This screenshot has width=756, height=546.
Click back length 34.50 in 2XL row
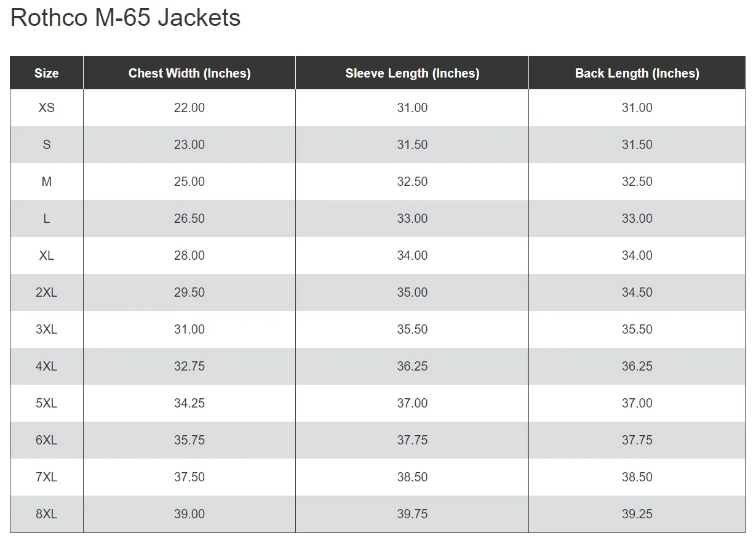pyautogui.click(x=637, y=292)
